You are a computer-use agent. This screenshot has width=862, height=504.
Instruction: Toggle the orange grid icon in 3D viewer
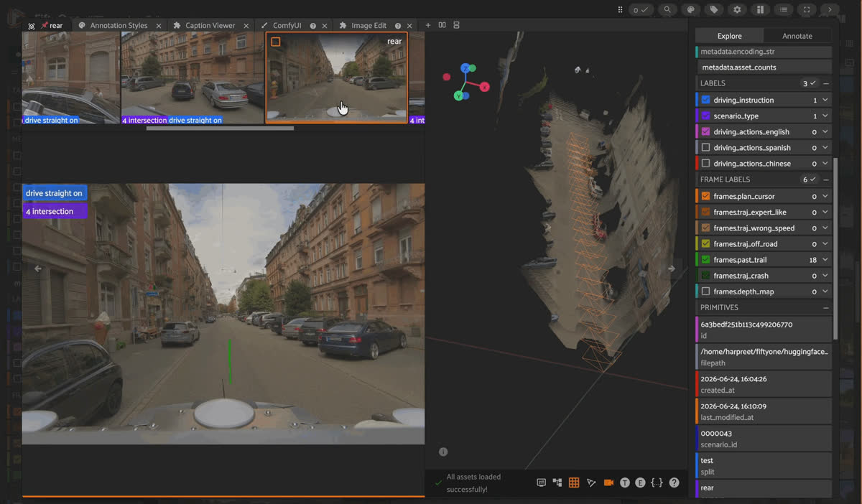click(x=574, y=482)
